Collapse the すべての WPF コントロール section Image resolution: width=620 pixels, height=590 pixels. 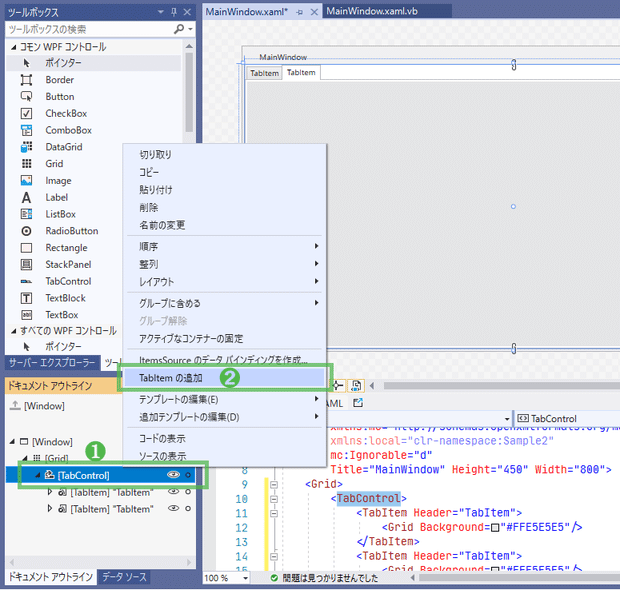pos(14,331)
